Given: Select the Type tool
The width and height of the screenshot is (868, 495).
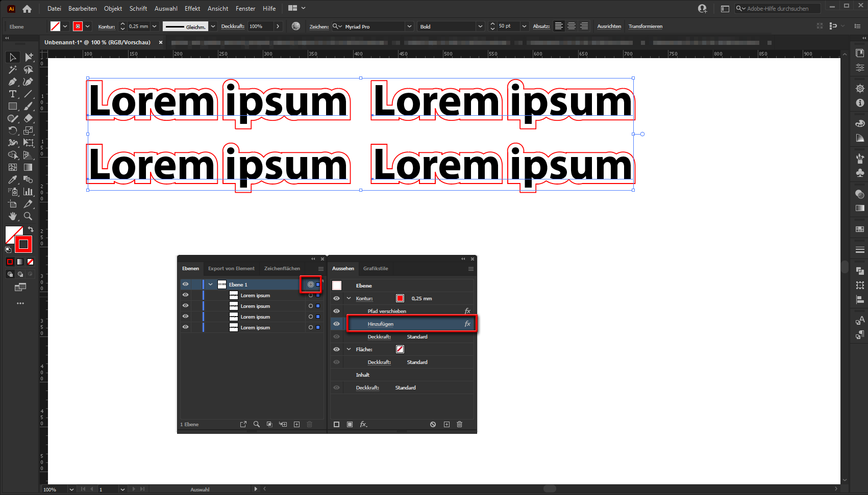Looking at the screenshot, I should click(12, 94).
